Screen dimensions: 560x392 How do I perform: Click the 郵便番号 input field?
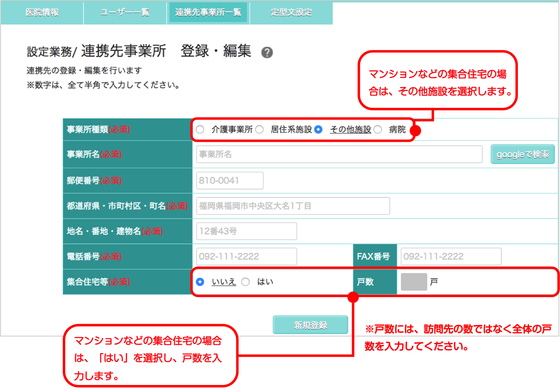(x=230, y=181)
